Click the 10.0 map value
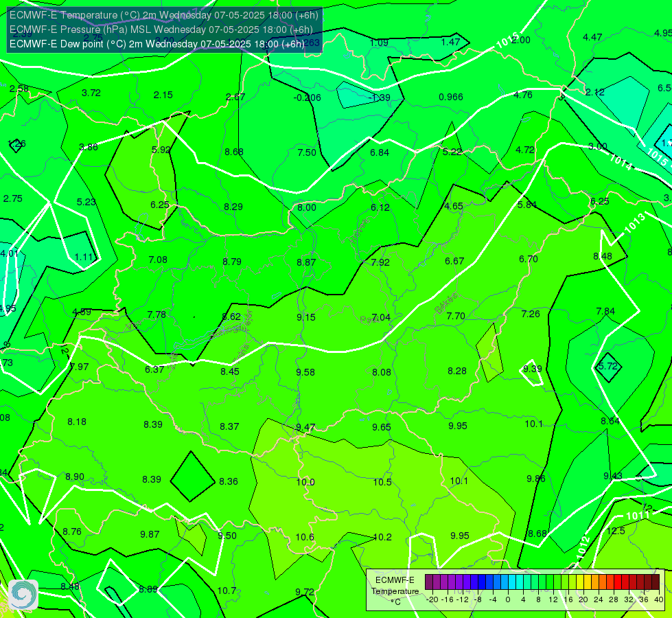 (x=305, y=482)
